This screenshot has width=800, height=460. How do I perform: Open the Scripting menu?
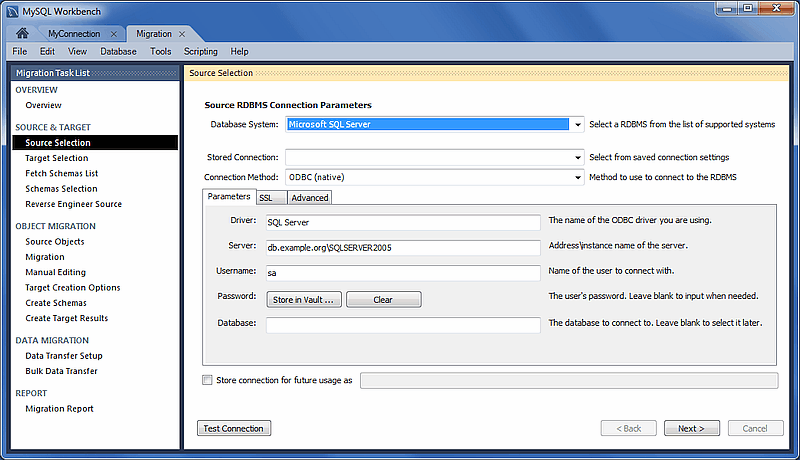pyautogui.click(x=200, y=51)
